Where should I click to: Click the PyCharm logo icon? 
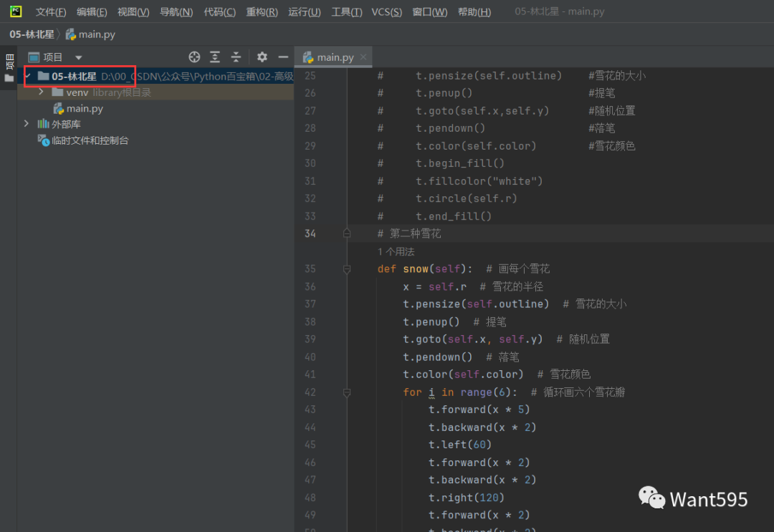point(16,11)
